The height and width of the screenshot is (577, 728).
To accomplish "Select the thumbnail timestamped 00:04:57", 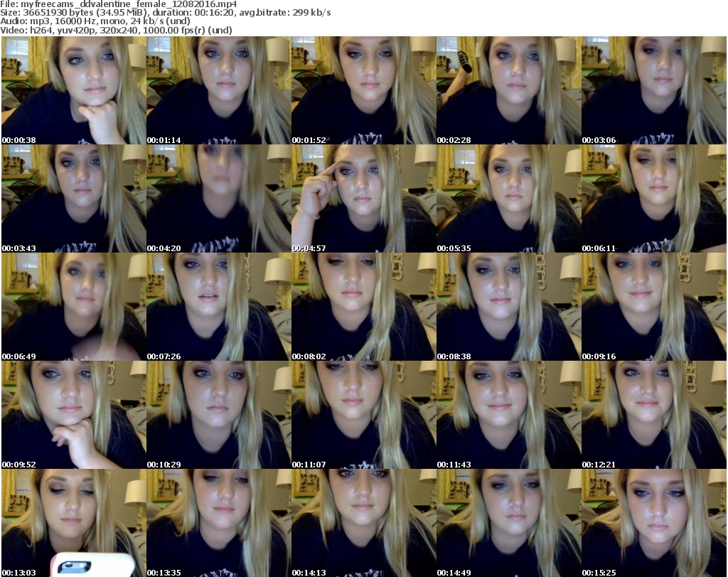I will tap(363, 198).
